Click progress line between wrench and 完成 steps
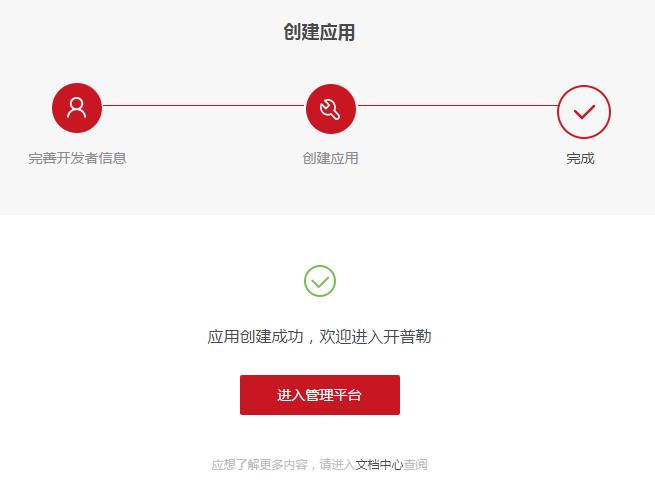The height and width of the screenshot is (488, 655). point(457,106)
